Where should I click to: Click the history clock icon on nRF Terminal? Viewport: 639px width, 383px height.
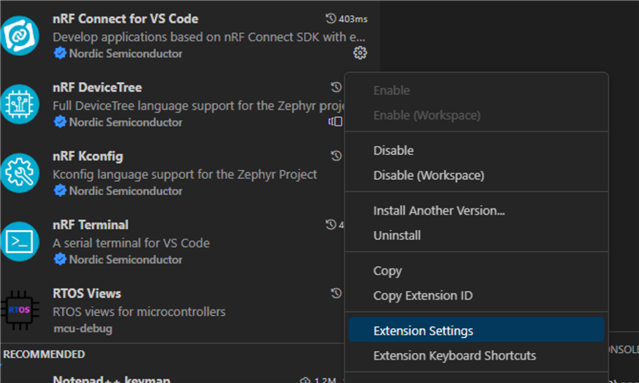pyautogui.click(x=331, y=225)
